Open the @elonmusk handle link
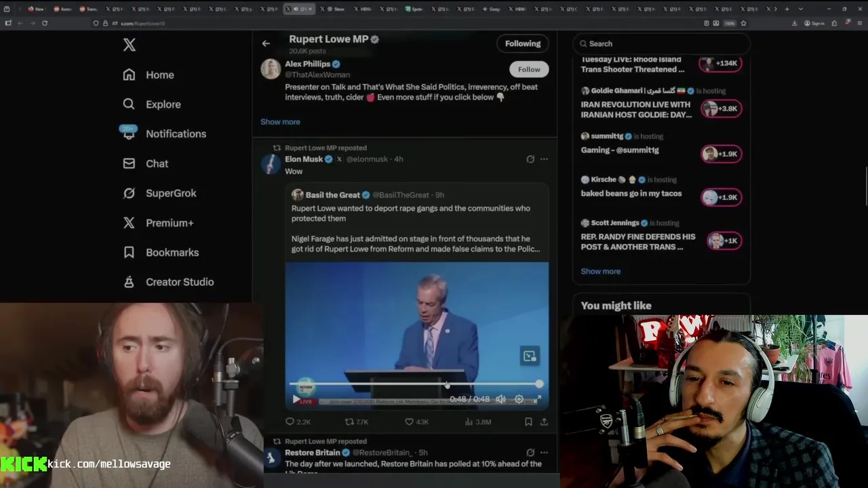Image resolution: width=868 pixels, height=488 pixels. pyautogui.click(x=367, y=159)
